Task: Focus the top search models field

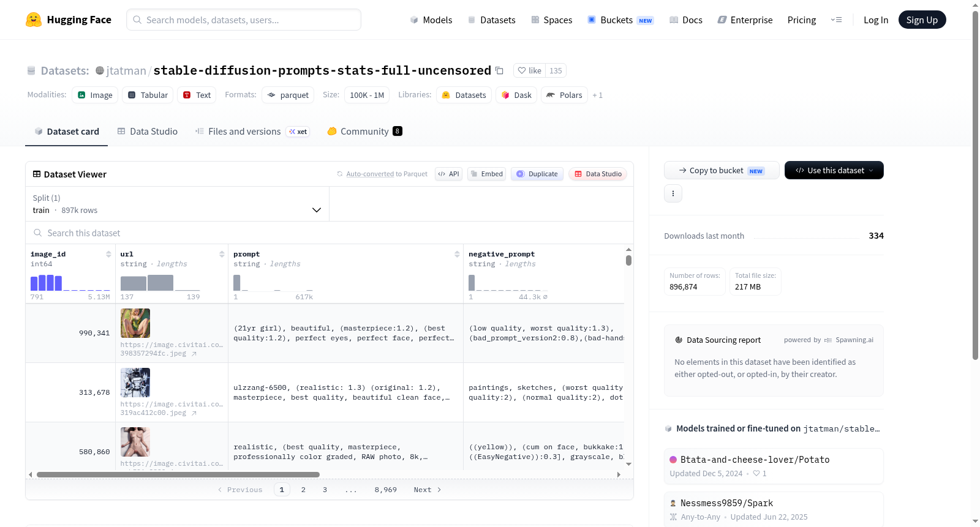Action: coord(244,20)
